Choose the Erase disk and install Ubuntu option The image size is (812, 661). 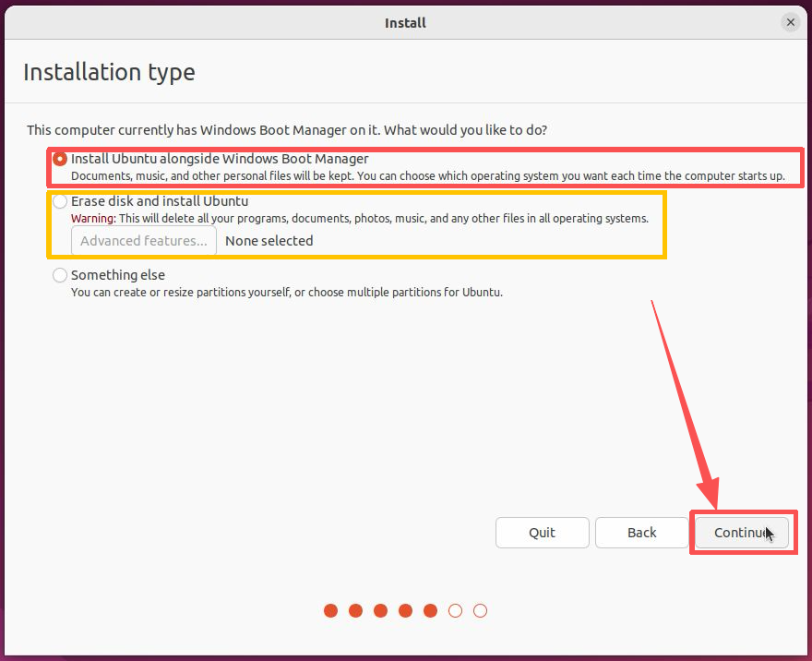point(61,201)
